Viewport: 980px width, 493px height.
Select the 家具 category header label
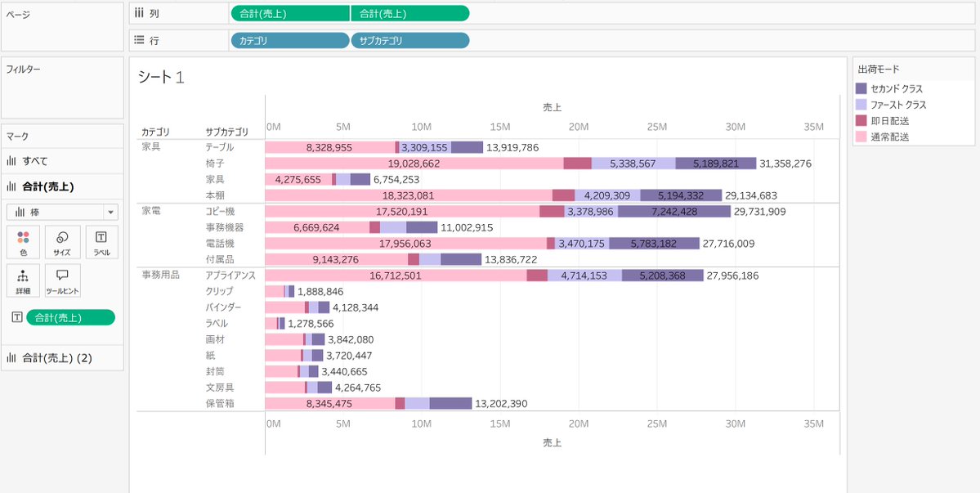[150, 147]
